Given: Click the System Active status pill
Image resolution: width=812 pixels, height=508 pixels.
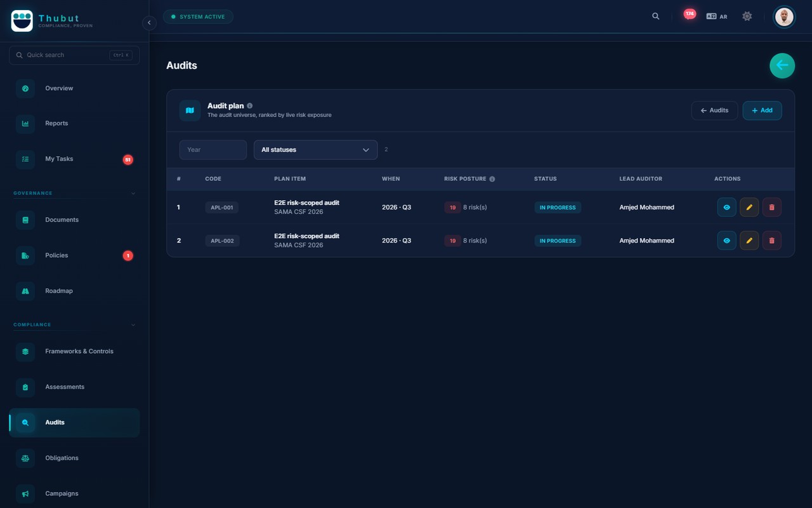Looking at the screenshot, I should 198,17.
